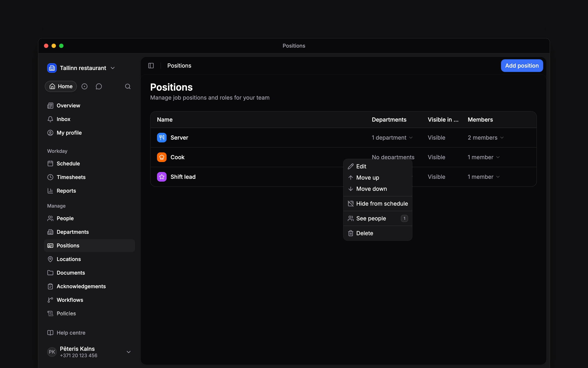Choose Hide from schedule menu option
Image resolution: width=588 pixels, height=368 pixels.
pyautogui.click(x=377, y=204)
